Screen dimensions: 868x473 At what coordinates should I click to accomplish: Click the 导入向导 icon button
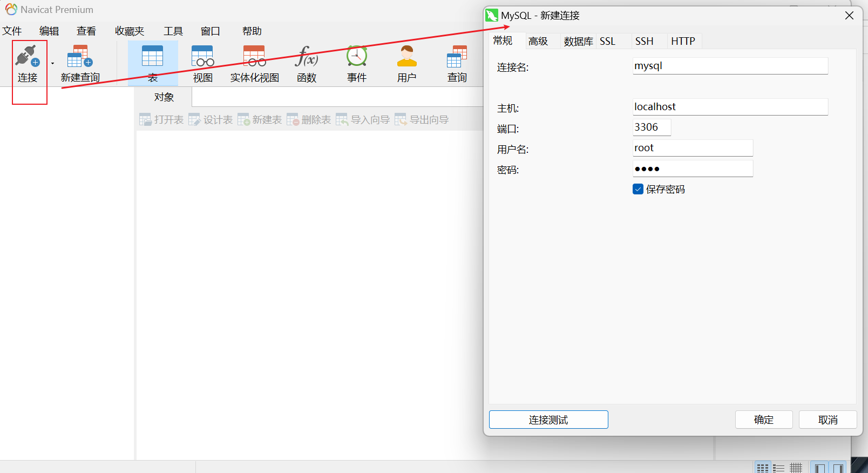coord(363,119)
